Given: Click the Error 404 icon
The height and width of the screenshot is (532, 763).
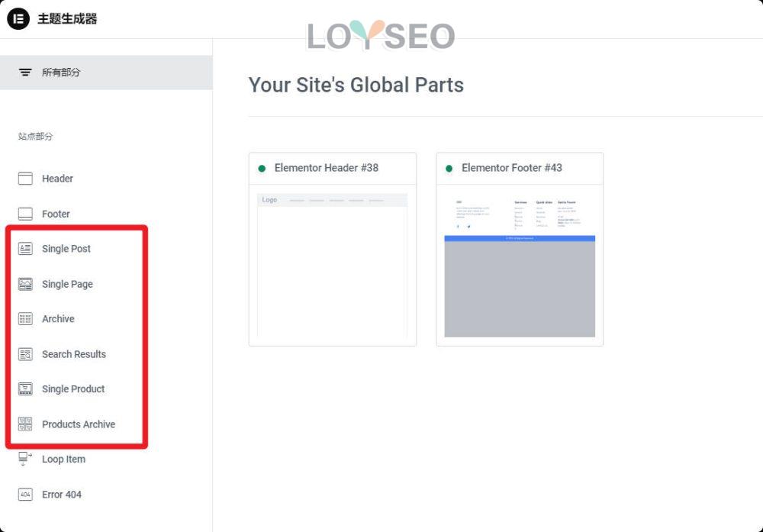Looking at the screenshot, I should coord(25,494).
